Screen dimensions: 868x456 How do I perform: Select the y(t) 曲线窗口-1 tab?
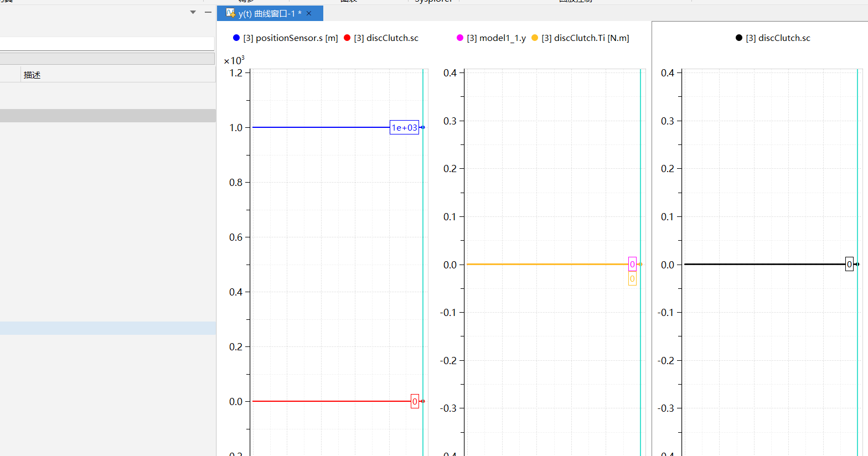coord(270,13)
